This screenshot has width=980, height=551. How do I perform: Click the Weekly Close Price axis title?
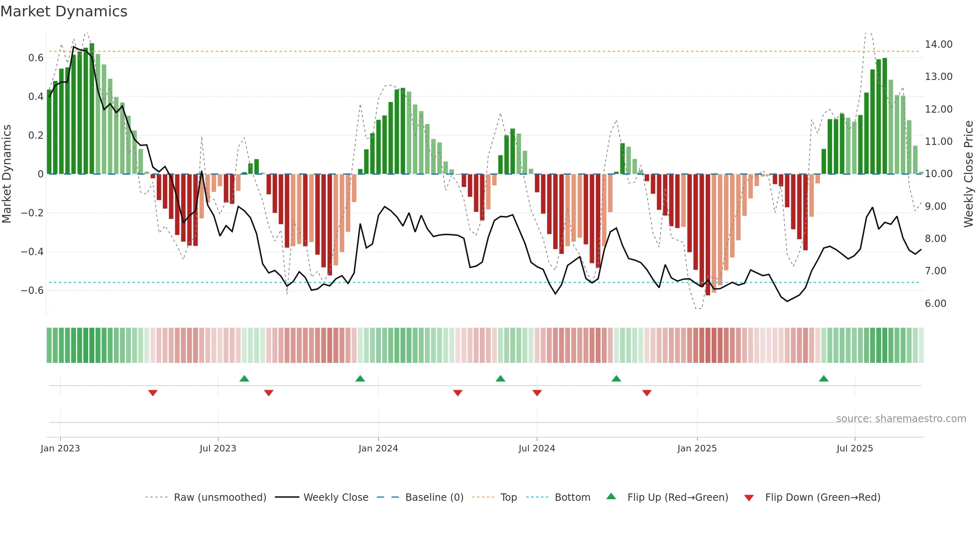coord(969,174)
